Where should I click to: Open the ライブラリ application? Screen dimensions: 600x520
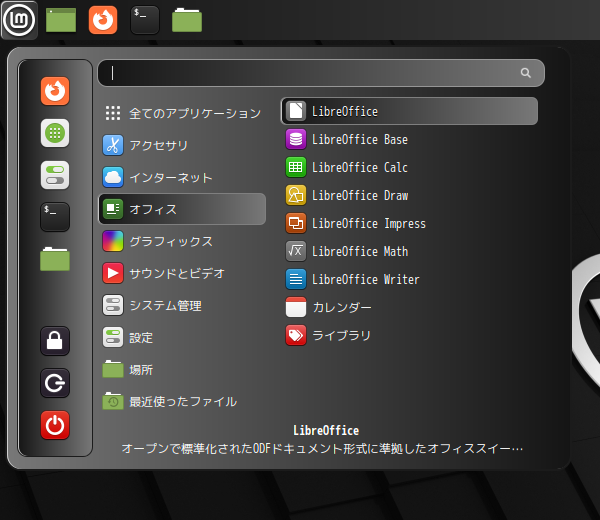(x=409, y=336)
